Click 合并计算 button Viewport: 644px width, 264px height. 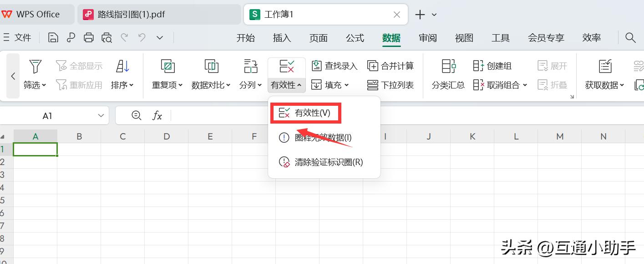[390, 66]
